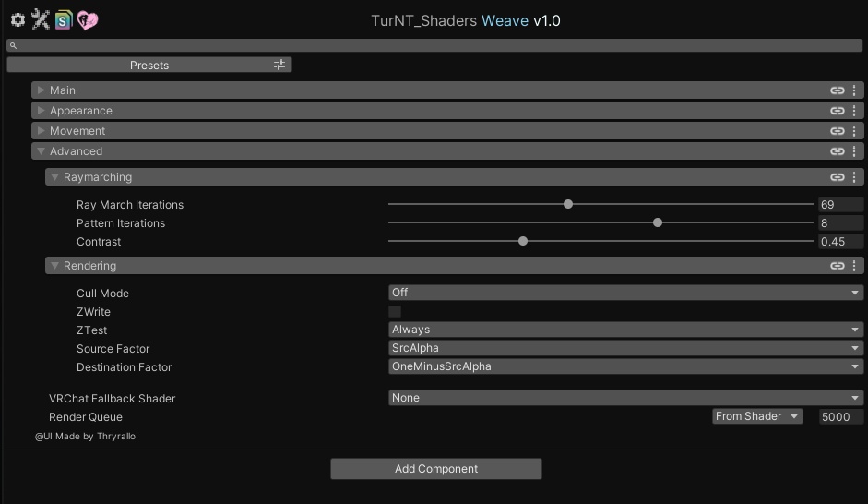Click the VRChat Fallback Shader label
The height and width of the screenshot is (504, 868).
pyautogui.click(x=112, y=398)
